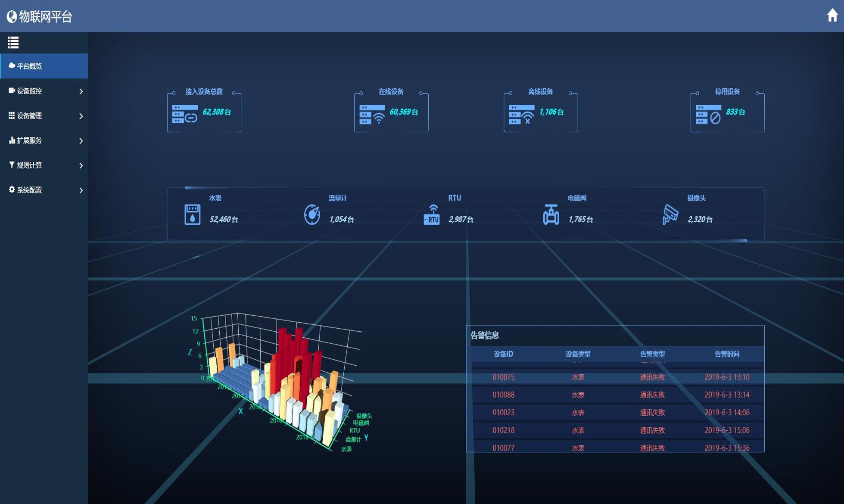
Task: Click the solenoid valve icon
Action: point(551,214)
